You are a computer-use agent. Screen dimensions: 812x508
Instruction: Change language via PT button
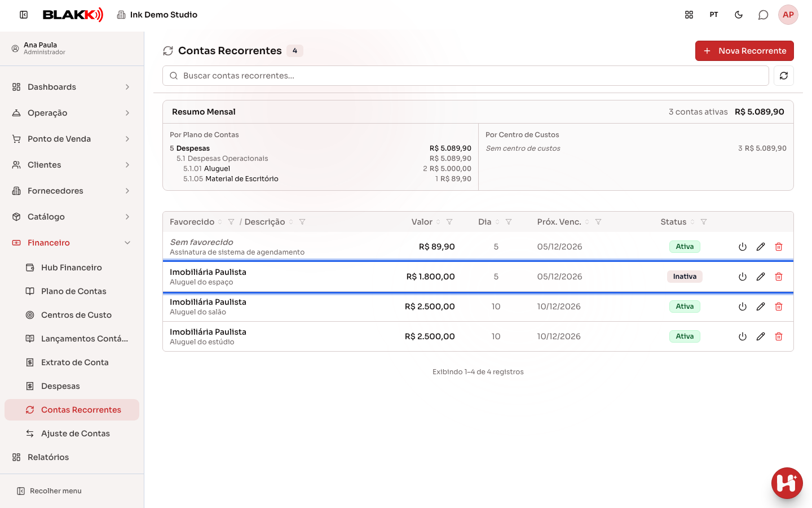[x=714, y=15]
